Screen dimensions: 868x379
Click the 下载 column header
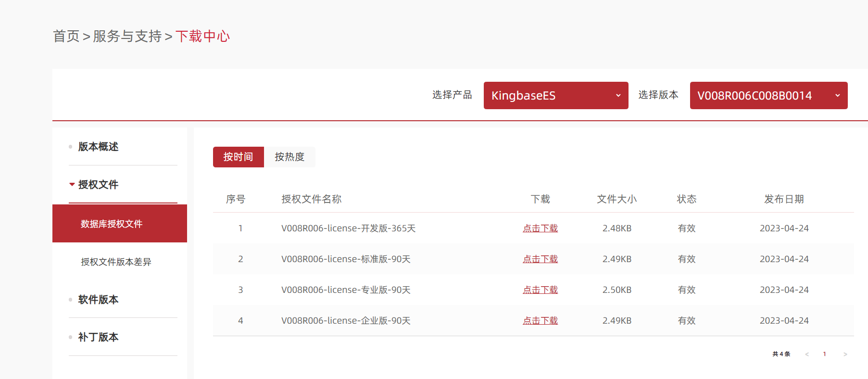540,199
